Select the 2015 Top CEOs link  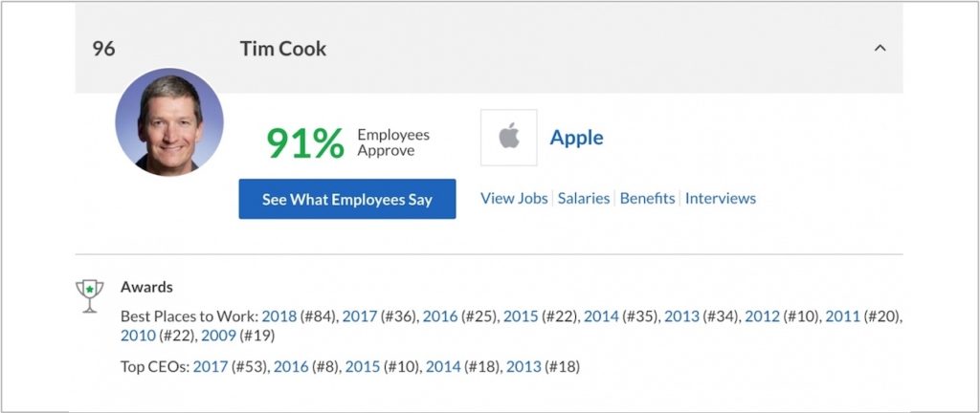pos(363,366)
